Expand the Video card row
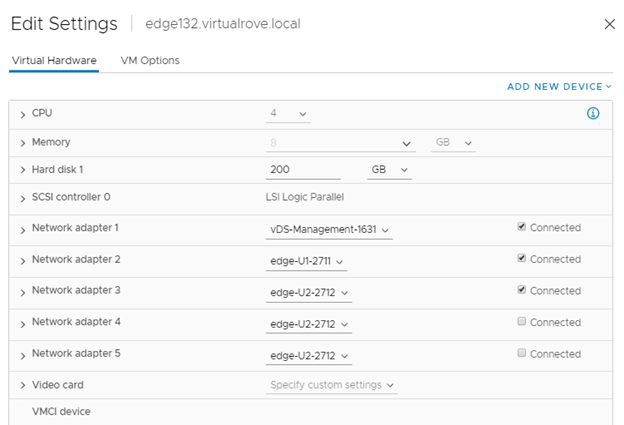Image resolution: width=624 pixels, height=425 pixels. 22,385
